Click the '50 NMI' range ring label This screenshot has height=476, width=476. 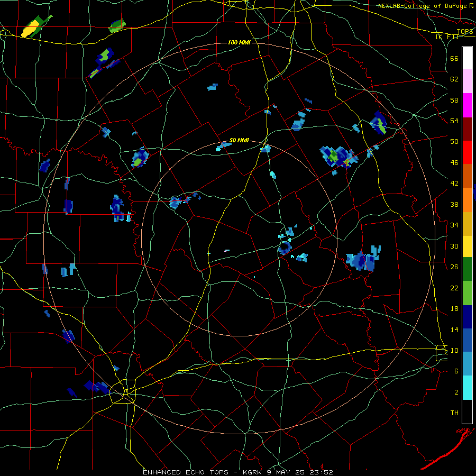pyautogui.click(x=239, y=140)
